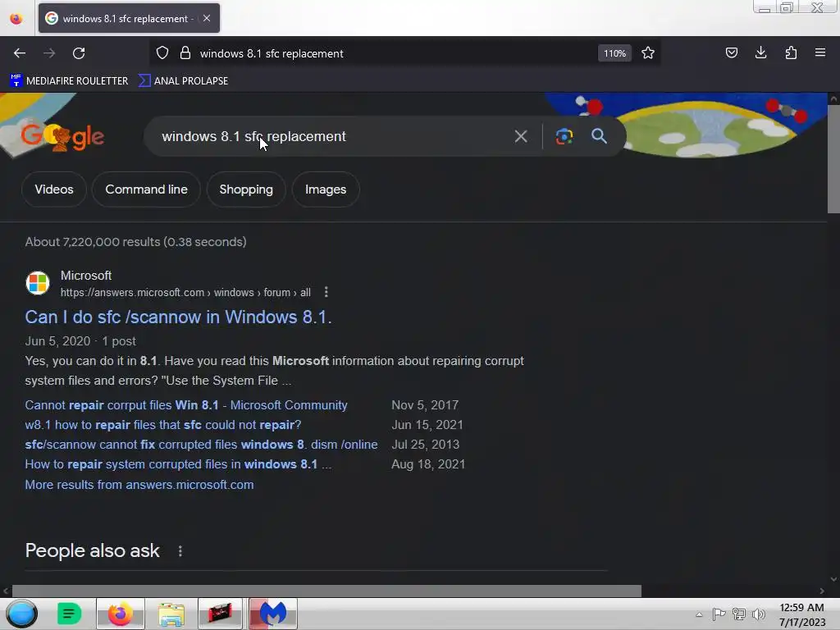Screen dimensions: 840x630
Task: Click into the Google search text field
Action: tap(332, 137)
